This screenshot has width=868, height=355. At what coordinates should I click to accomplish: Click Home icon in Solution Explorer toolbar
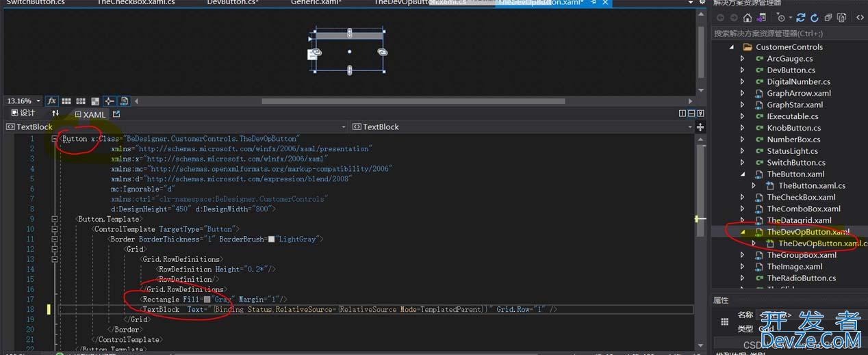click(747, 18)
